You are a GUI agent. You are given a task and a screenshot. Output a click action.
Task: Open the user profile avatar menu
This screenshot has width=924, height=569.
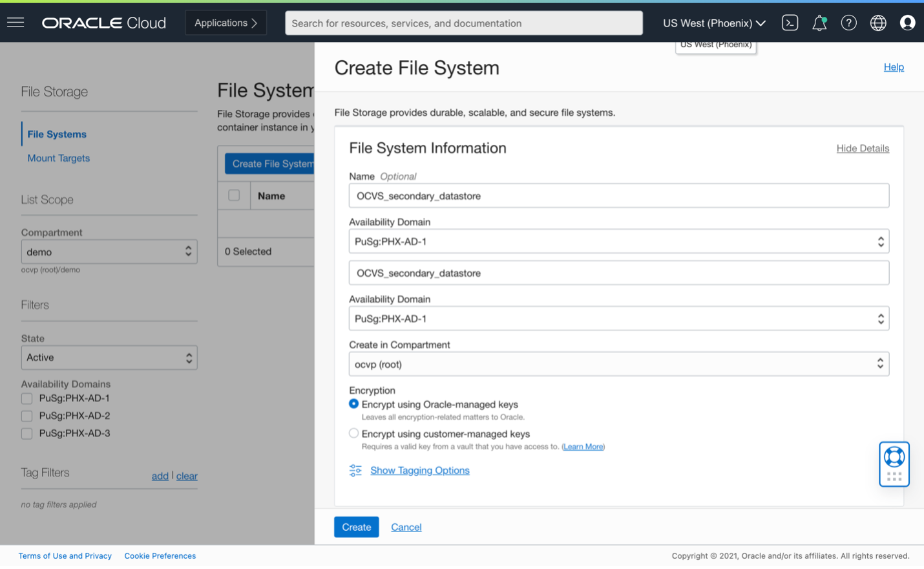click(908, 23)
